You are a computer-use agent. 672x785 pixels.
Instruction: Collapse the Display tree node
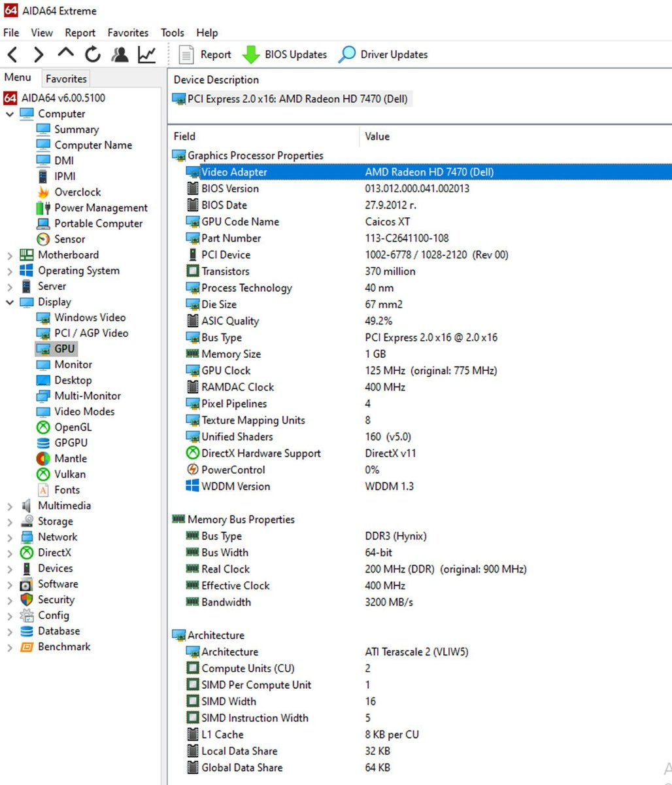tap(9, 302)
